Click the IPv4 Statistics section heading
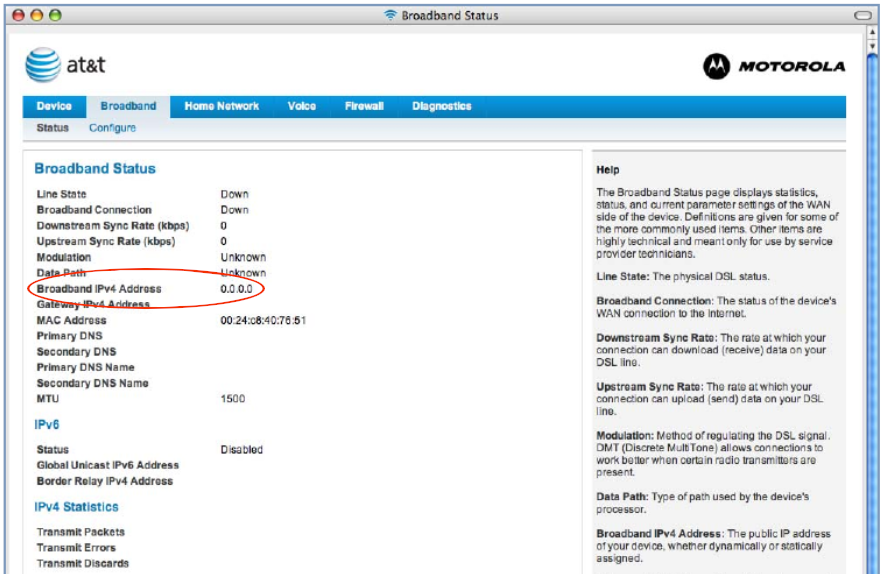Image resolution: width=884 pixels, height=574 pixels. (76, 507)
